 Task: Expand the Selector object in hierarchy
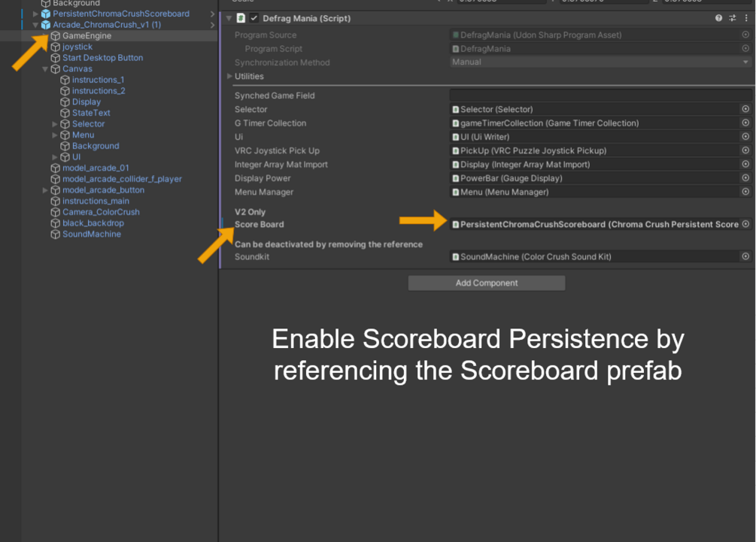[55, 124]
